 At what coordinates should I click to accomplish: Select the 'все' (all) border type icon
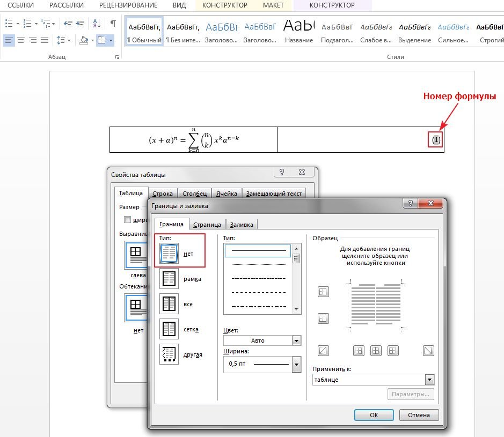tap(169, 304)
